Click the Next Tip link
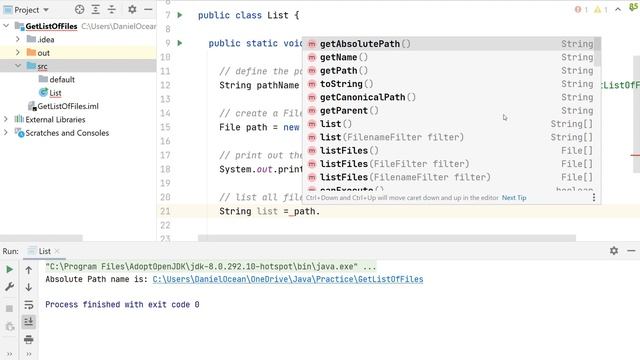This screenshot has width=640, height=360. [x=514, y=198]
